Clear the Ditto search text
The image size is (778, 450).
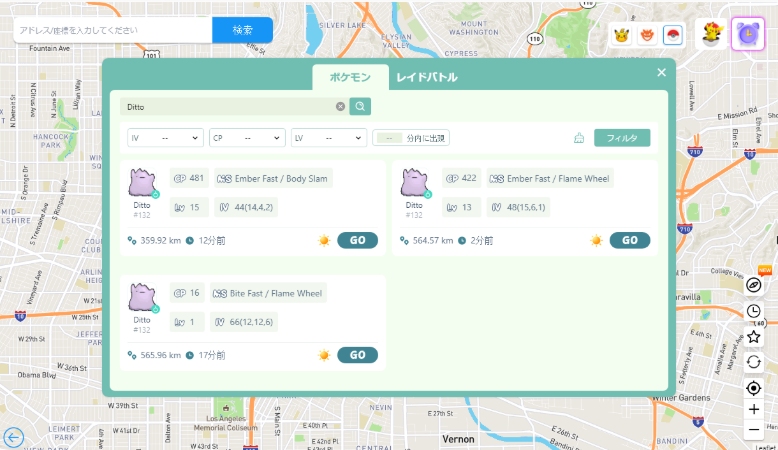pos(340,107)
